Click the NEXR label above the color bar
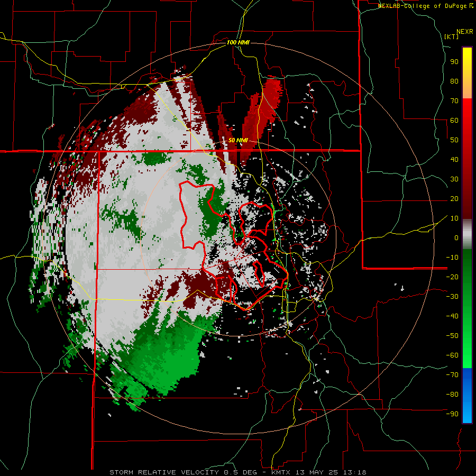The height and width of the screenshot is (476, 476). click(x=465, y=32)
